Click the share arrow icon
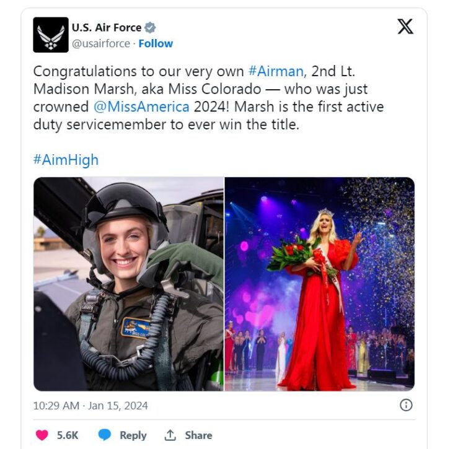Viewport: 476px width, 449px height. (170, 435)
